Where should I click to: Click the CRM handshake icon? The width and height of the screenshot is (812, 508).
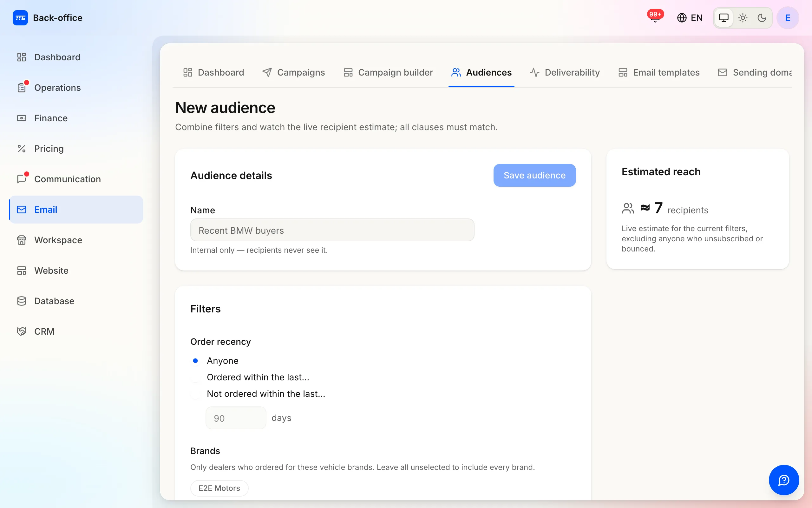pos(22,331)
